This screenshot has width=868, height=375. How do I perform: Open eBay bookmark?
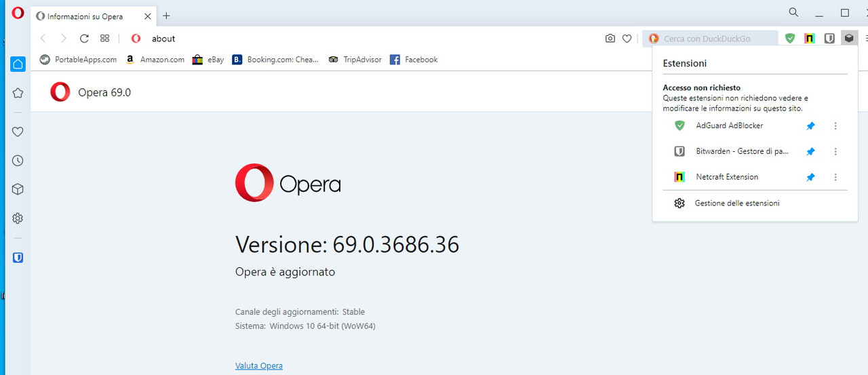click(208, 60)
